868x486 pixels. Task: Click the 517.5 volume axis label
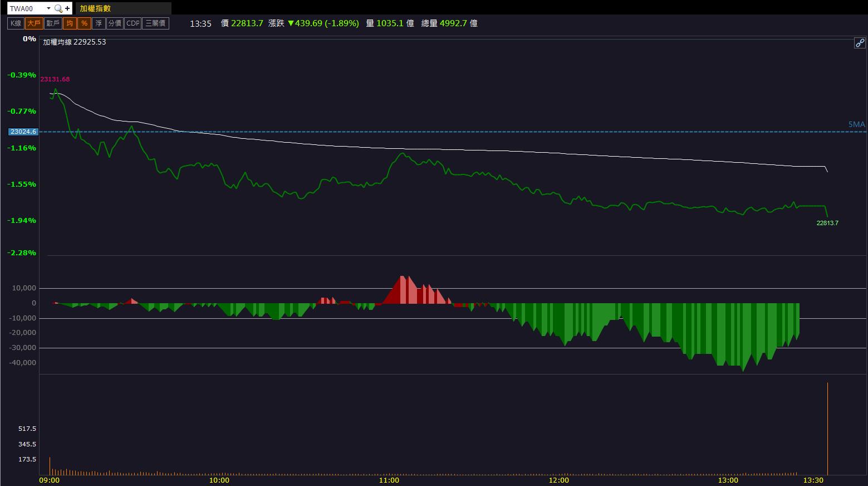click(x=27, y=429)
